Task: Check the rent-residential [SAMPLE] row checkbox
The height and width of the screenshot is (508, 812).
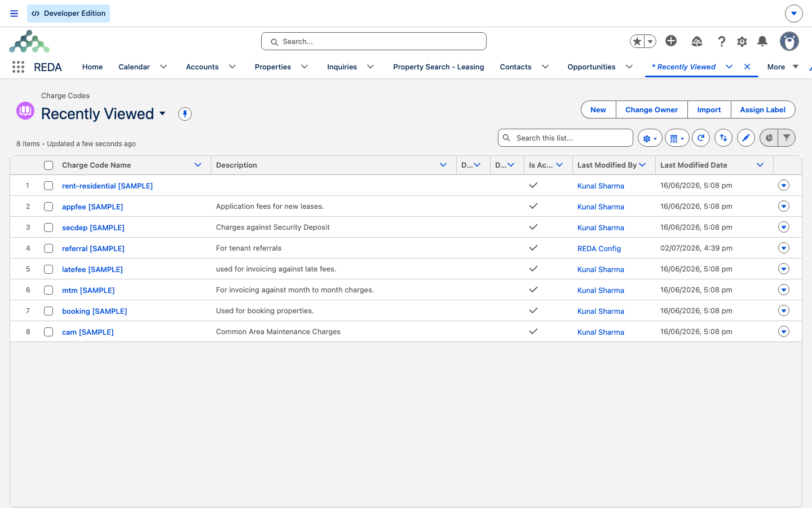Action: click(48, 186)
